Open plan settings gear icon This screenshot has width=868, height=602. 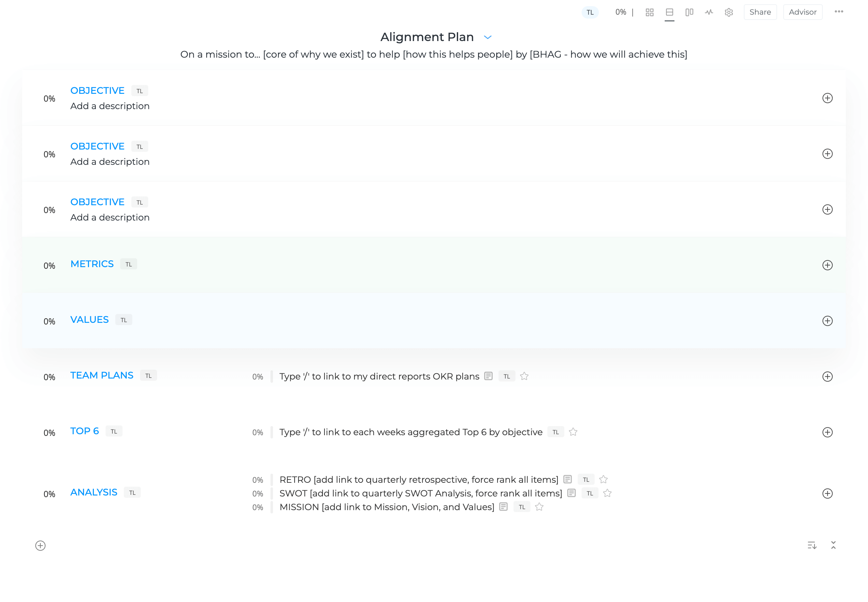click(x=729, y=12)
